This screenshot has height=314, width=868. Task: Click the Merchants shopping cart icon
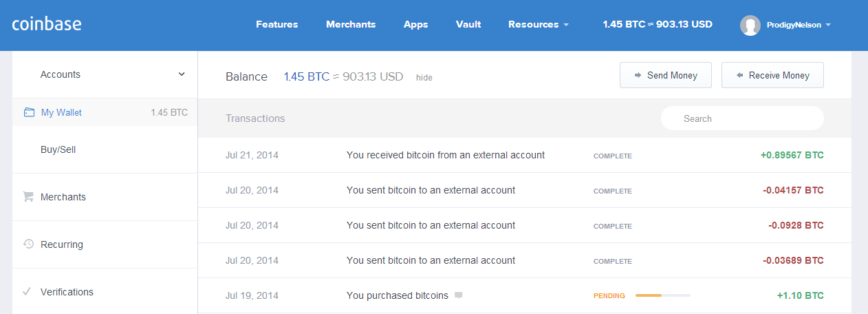coord(28,197)
